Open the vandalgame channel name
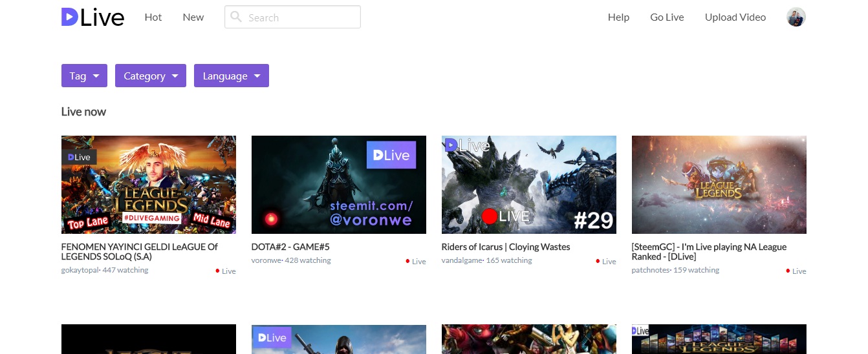The width and height of the screenshot is (868, 354). (x=461, y=260)
